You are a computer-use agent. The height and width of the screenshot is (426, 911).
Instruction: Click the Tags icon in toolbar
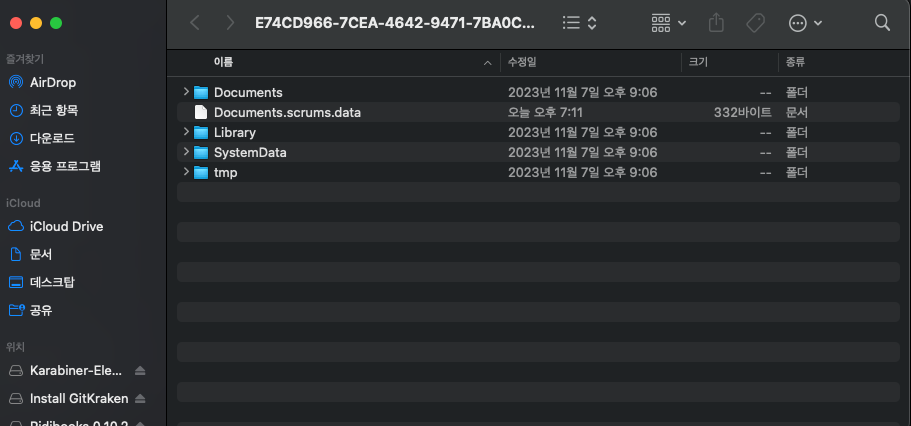(755, 23)
